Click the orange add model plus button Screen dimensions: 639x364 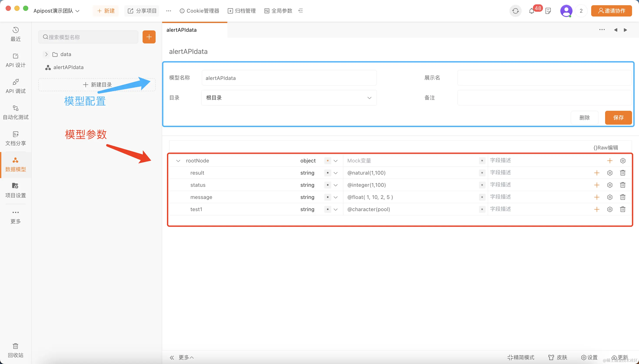coord(149,37)
